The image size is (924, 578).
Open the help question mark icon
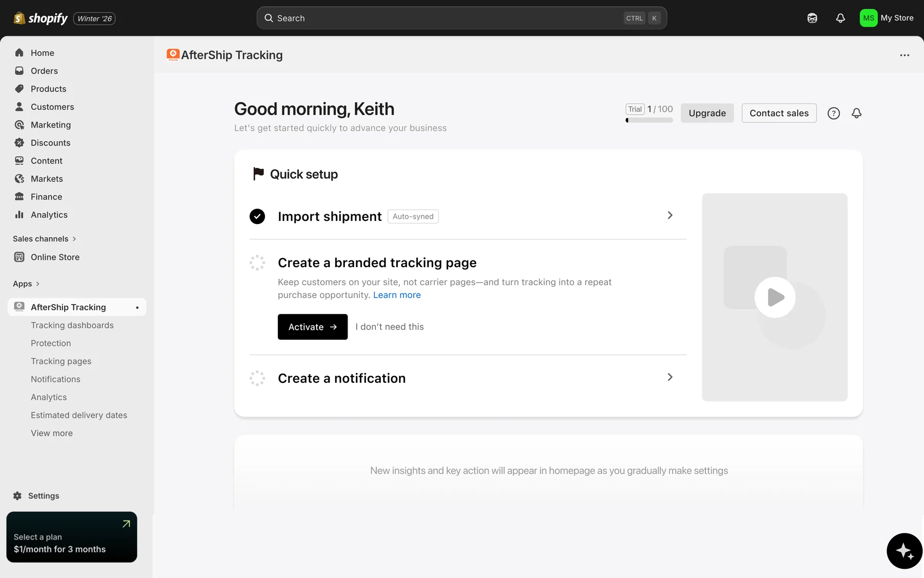click(x=834, y=113)
